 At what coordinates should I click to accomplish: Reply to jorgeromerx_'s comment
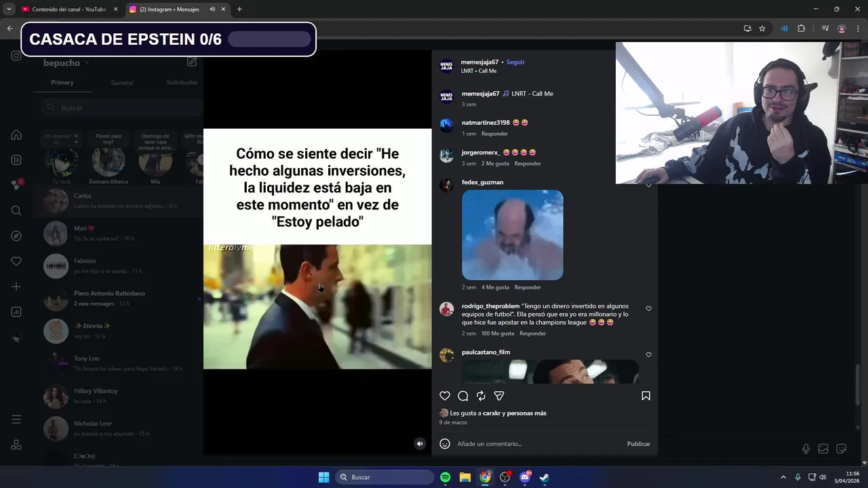pyautogui.click(x=528, y=163)
